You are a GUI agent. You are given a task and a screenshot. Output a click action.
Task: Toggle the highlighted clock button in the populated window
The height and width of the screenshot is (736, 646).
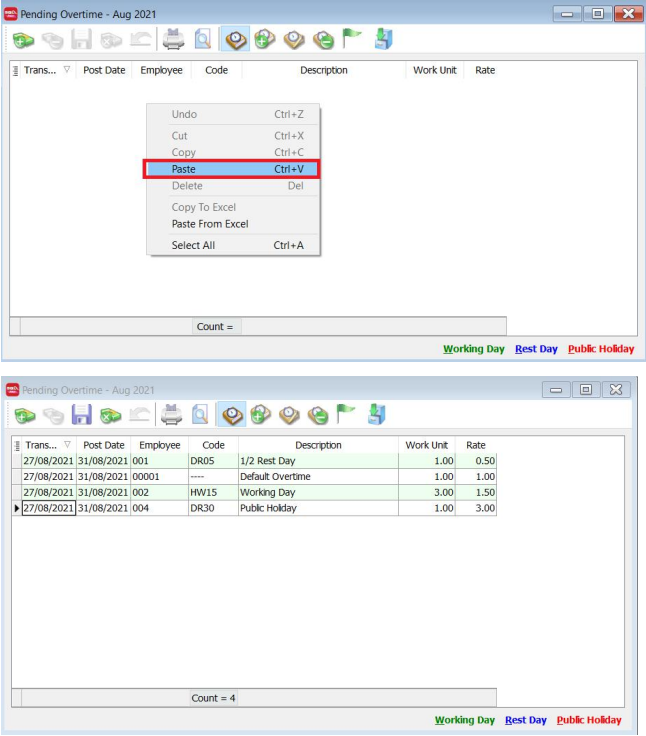(232, 414)
